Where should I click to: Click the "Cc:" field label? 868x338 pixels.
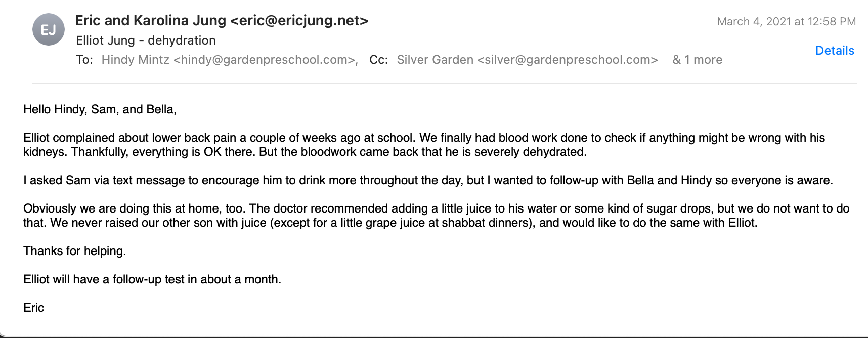point(378,60)
